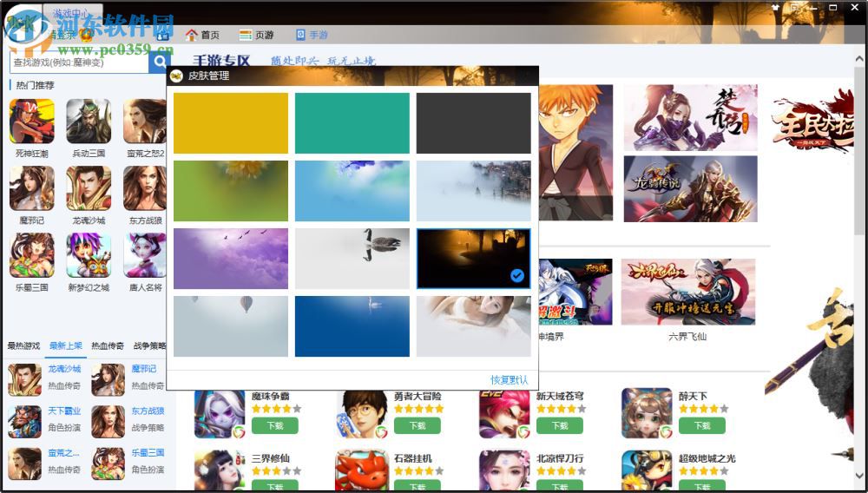Click the 魔珠争霸 game icon
The image size is (868, 493).
pyautogui.click(x=220, y=414)
